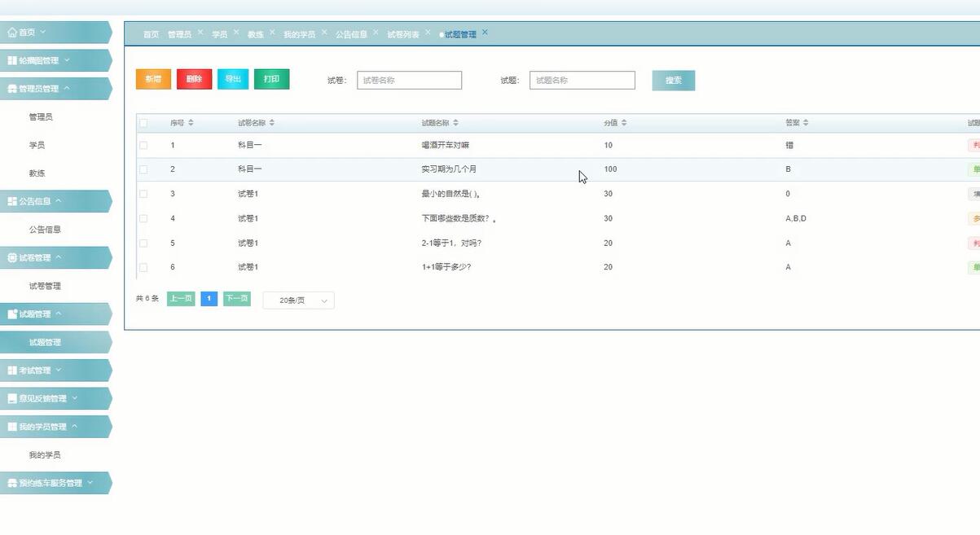Viewport: 980px width, 535px height.
Task: Open 教练 submenu item in sidebar
Action: [x=37, y=173]
